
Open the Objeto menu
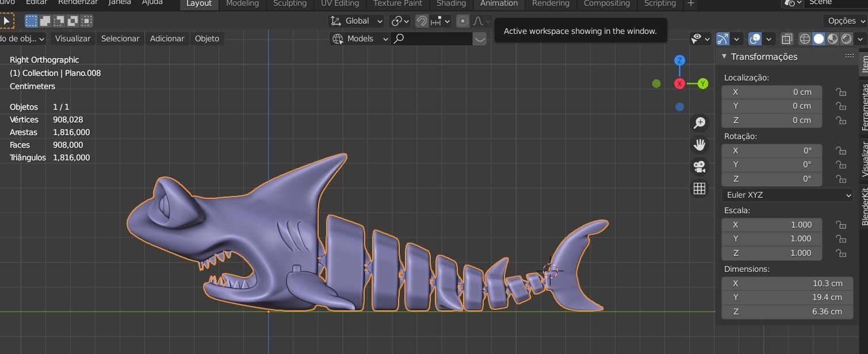pyautogui.click(x=207, y=39)
